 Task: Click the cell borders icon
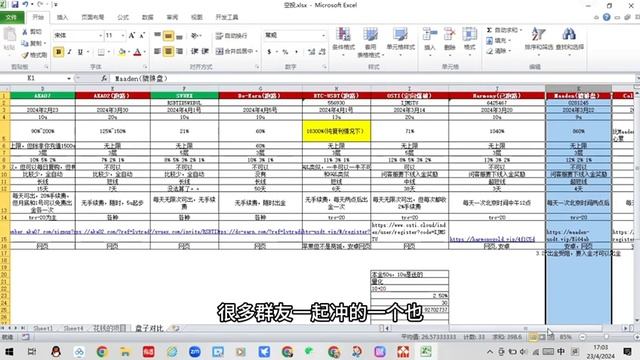101,52
